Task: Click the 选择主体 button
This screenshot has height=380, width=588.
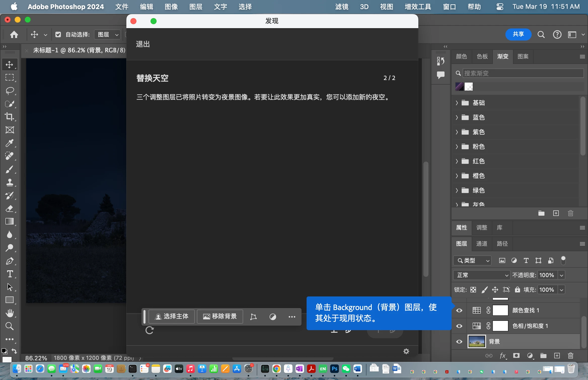Action: [x=172, y=316]
